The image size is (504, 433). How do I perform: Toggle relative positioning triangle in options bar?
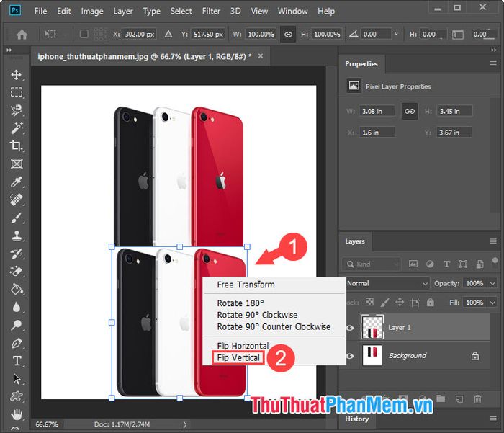pyautogui.click(x=168, y=34)
